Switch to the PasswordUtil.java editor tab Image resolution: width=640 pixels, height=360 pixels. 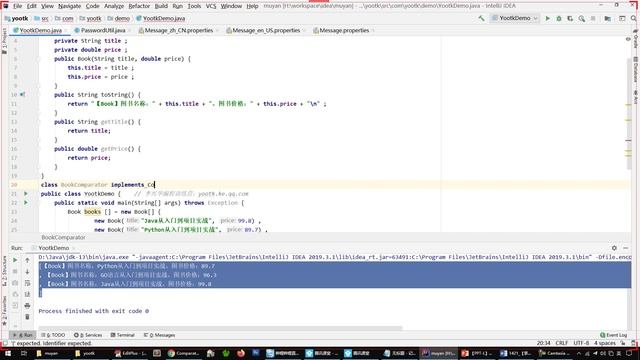click(102, 30)
